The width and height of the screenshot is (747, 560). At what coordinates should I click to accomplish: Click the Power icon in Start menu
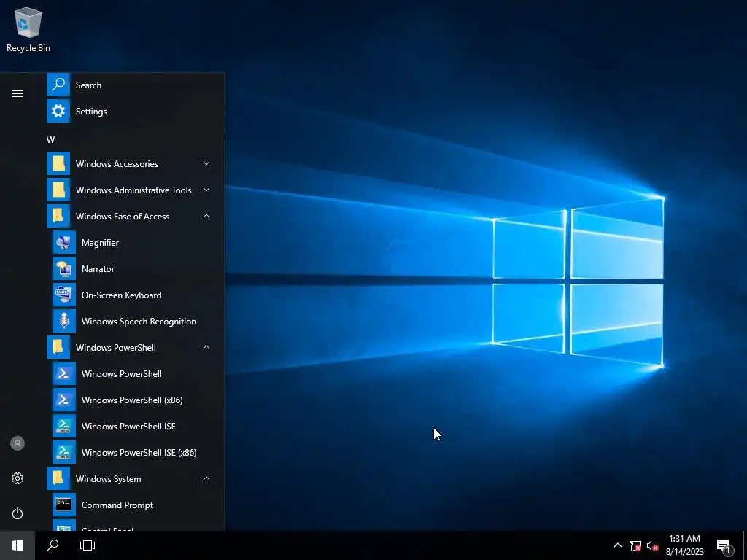[18, 513]
